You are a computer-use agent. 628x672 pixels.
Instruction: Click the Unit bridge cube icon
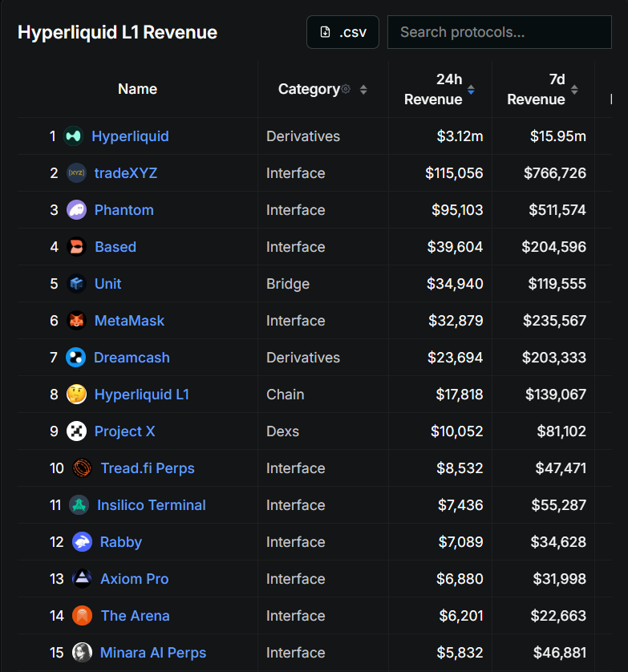(x=76, y=284)
